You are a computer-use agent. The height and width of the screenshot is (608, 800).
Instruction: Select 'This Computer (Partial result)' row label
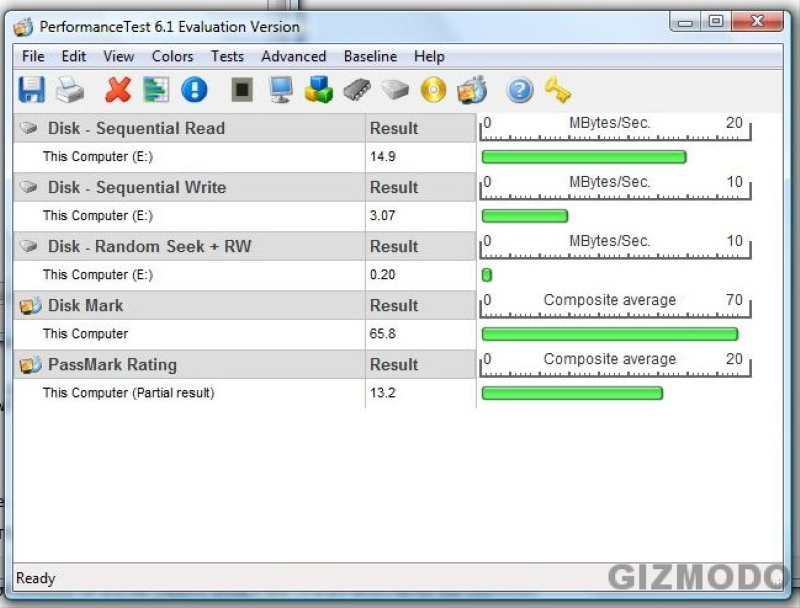129,393
